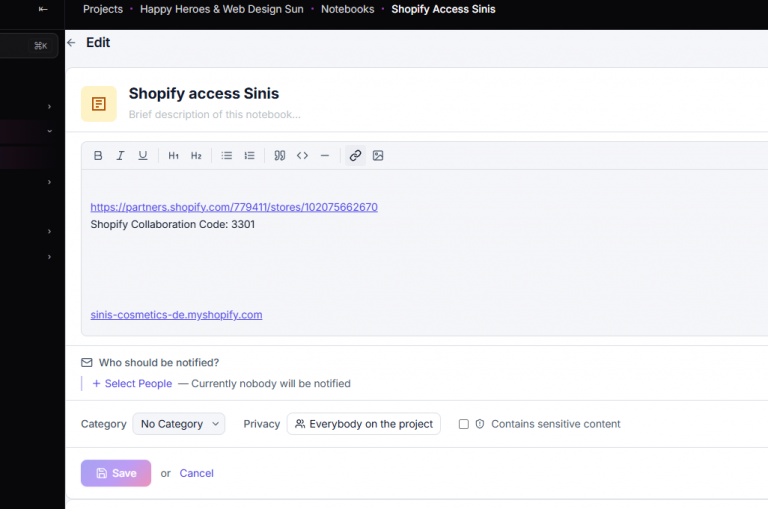Open the Everybody on the project privacy selector

point(364,424)
